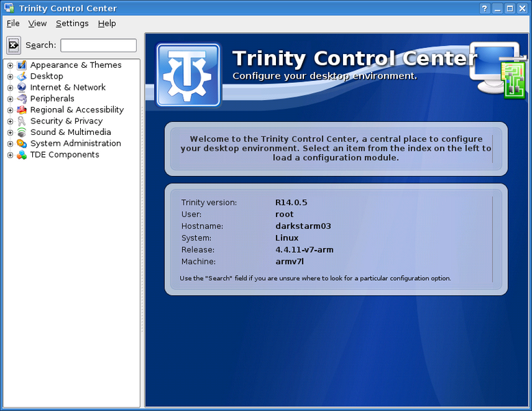Viewport: 532px width, 411px height.
Task: Click the welcome message paragraph
Action: pos(335,149)
